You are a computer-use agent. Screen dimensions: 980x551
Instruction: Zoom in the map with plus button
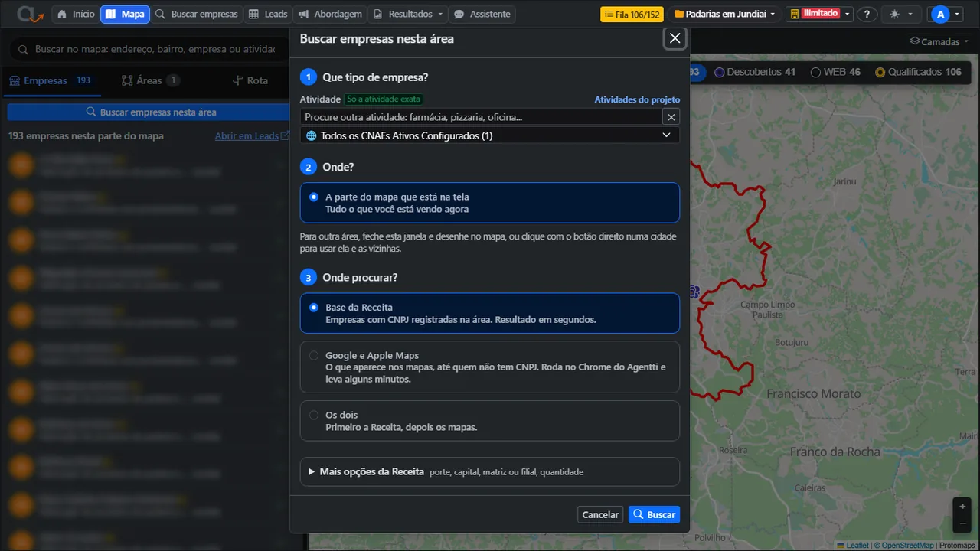[962, 507]
